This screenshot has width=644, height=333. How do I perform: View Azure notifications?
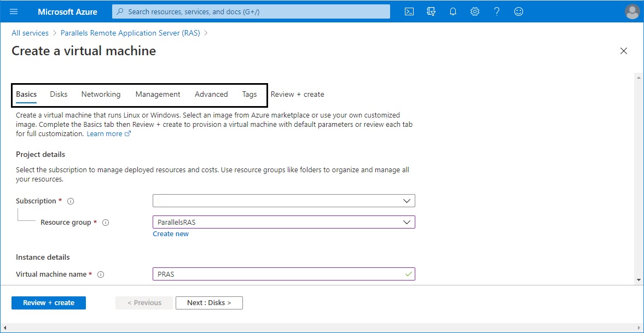[x=452, y=11]
